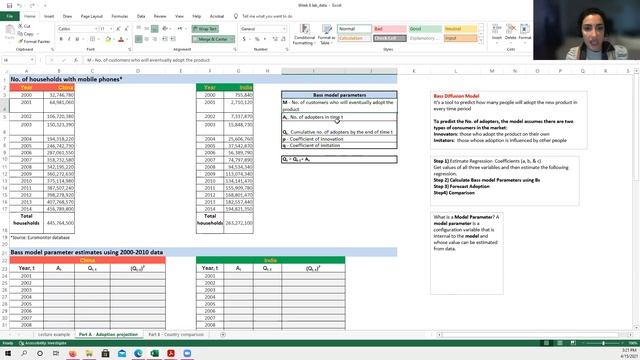
Task: Click Delete cells button
Action: coord(511,32)
